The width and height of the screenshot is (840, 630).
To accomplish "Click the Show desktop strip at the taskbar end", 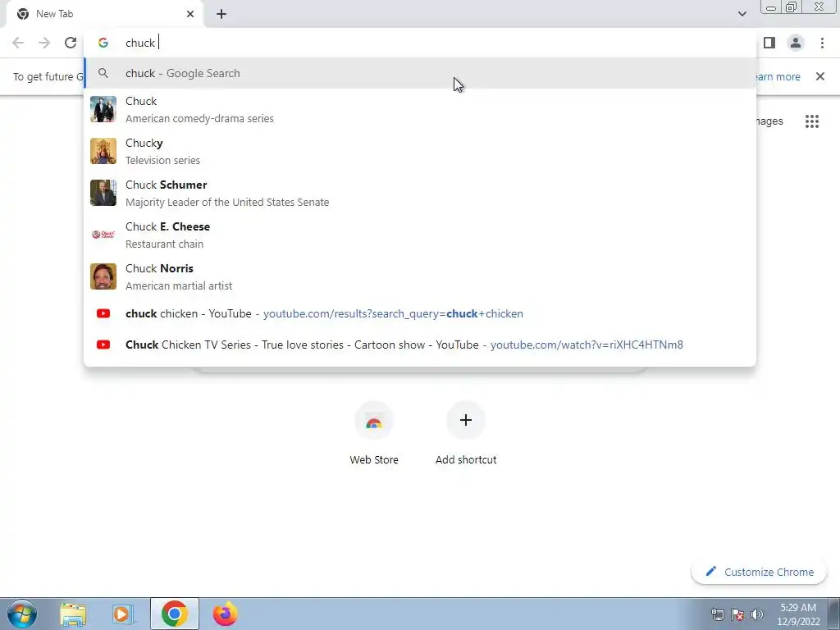I will [834, 614].
